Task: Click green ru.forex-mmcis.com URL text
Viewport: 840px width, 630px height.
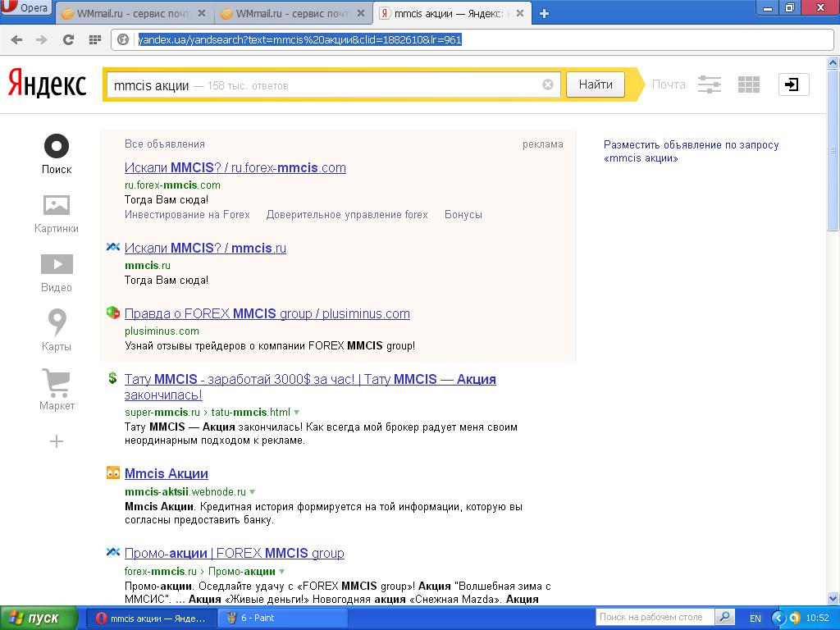Action: pyautogui.click(x=172, y=185)
